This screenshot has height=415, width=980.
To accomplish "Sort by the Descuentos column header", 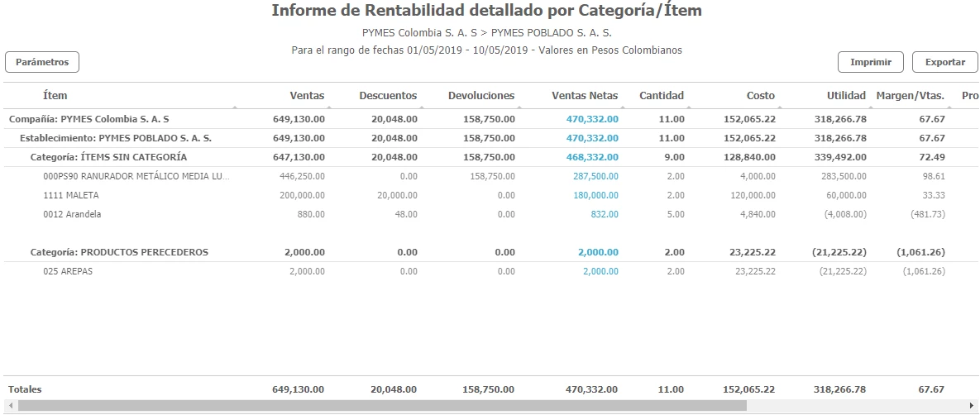I will click(388, 96).
